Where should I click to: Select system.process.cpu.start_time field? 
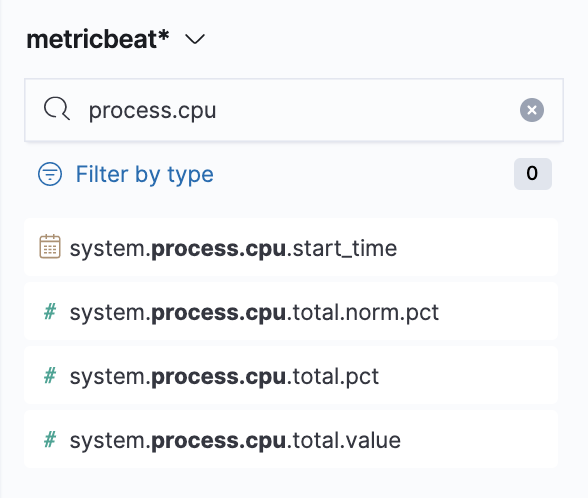click(233, 248)
